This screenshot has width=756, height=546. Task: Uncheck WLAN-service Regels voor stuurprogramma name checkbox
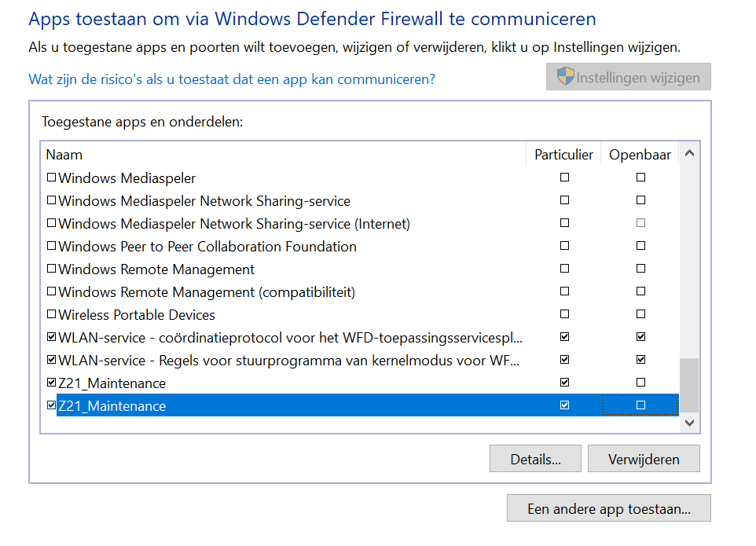(51, 360)
